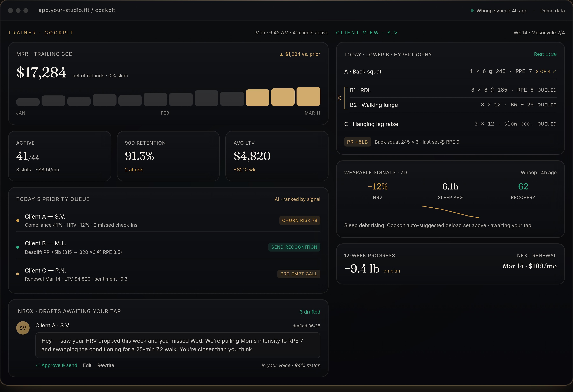Click the on plan status label
The image size is (573, 392).
392,271
